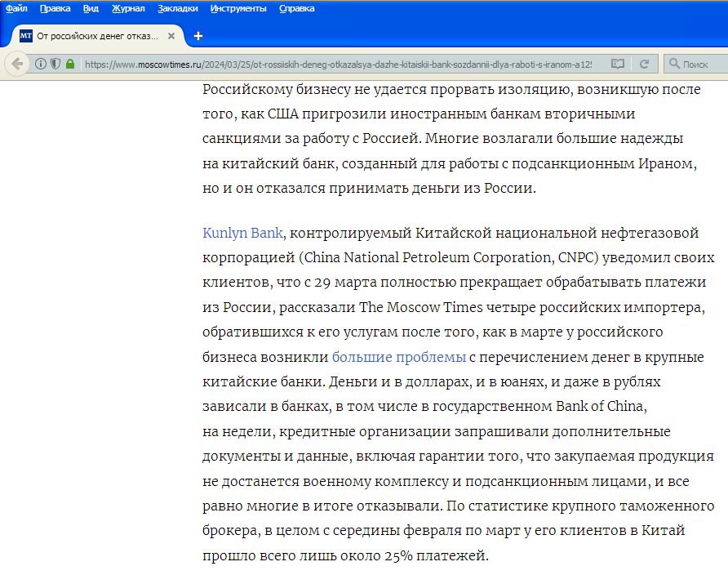
Task: Click the MT favicon on the tab
Action: point(26,36)
